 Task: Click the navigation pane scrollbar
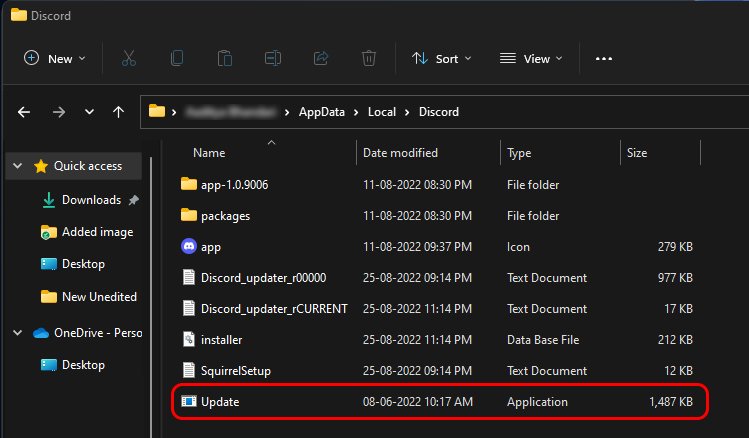pos(151,296)
